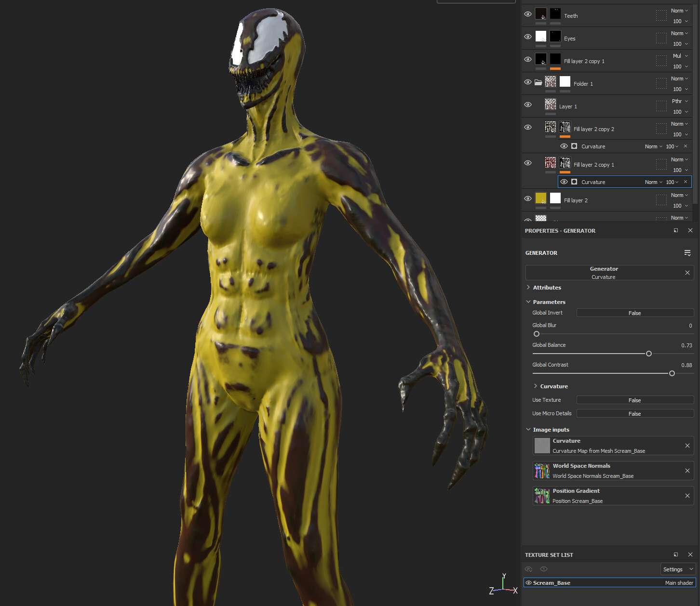Toggle the Use Micro Details button
Viewport: 700px width, 606px height.
coord(634,414)
